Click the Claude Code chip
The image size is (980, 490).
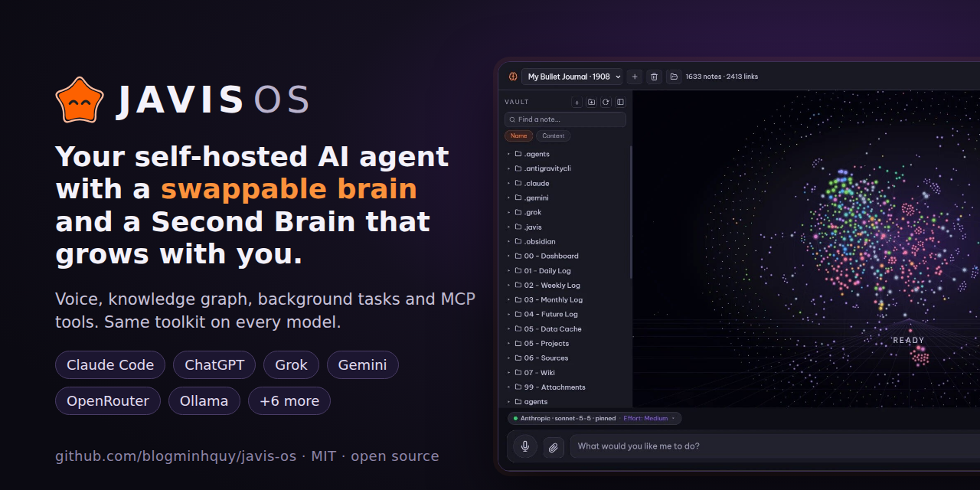[110, 364]
